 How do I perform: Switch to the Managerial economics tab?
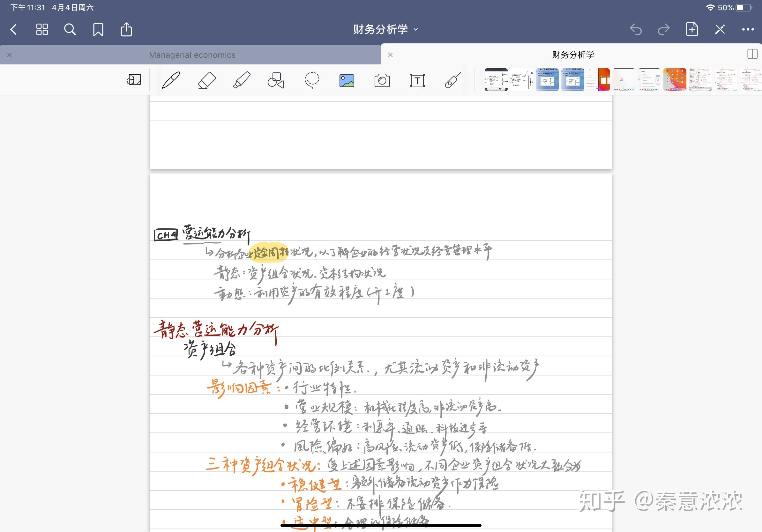tap(192, 55)
